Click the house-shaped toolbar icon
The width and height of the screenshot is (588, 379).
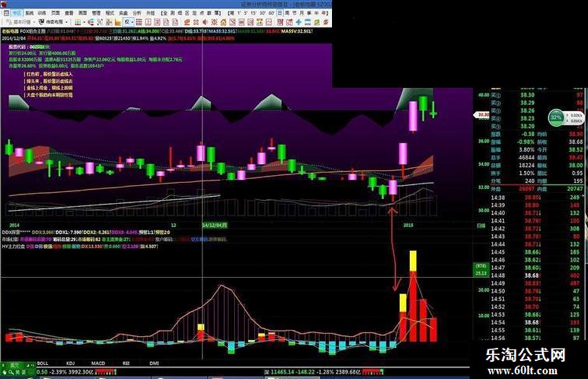[x=223, y=22]
